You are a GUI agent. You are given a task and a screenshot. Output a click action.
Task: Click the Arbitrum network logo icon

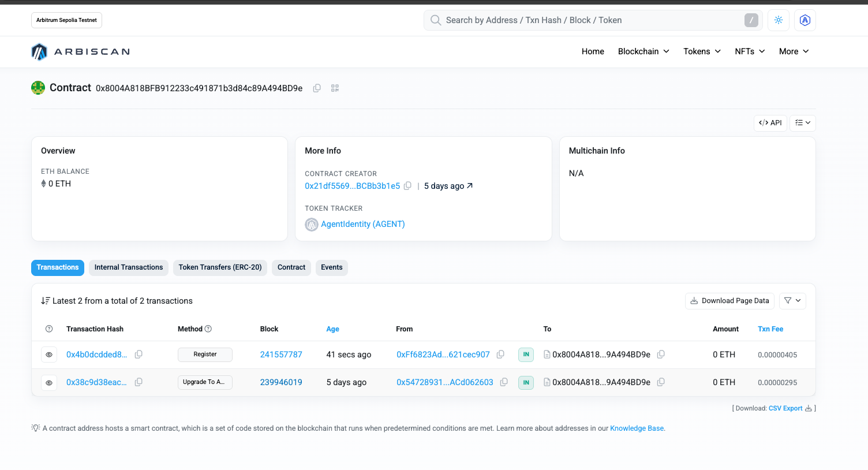coord(805,20)
